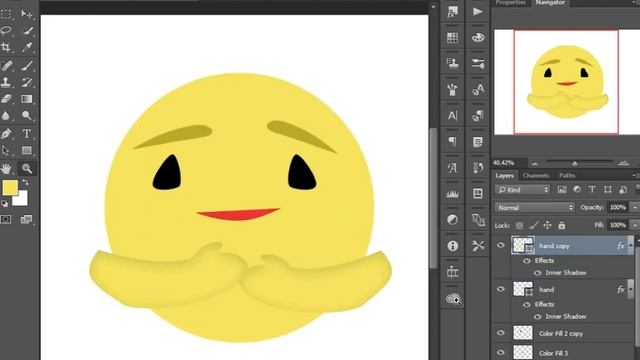Swap foreground and background colors
Viewport: 640px width, 360px height.
(26, 182)
